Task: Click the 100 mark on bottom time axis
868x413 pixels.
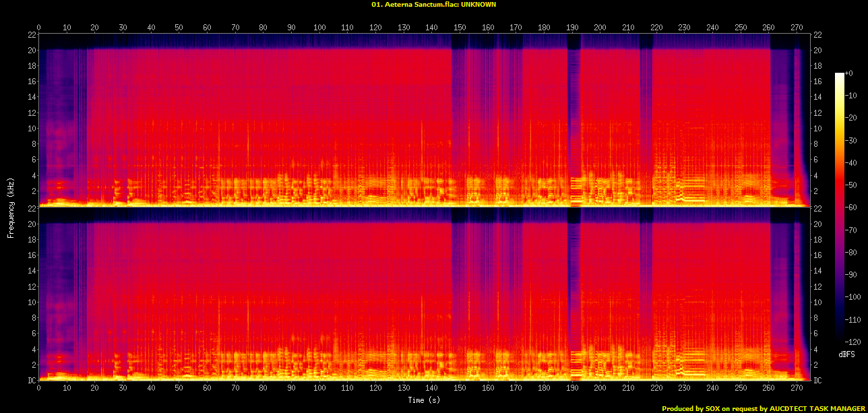Action: [319, 388]
